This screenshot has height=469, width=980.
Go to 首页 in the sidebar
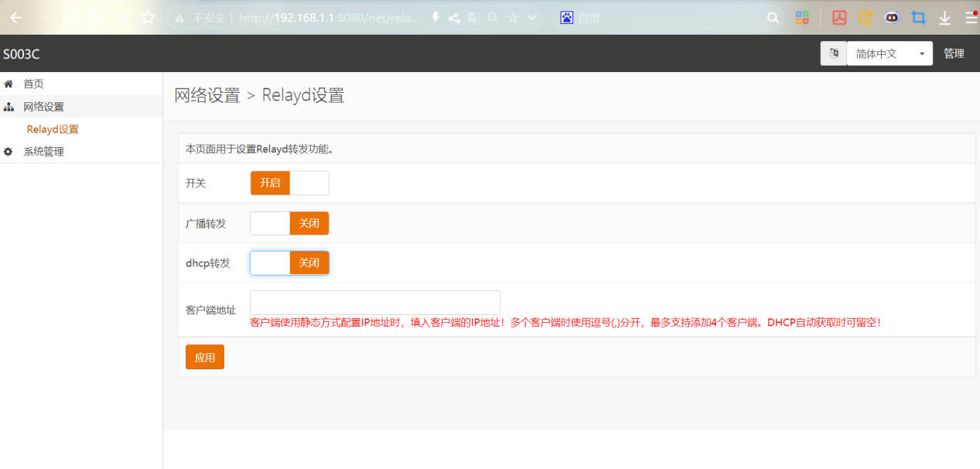tap(33, 84)
